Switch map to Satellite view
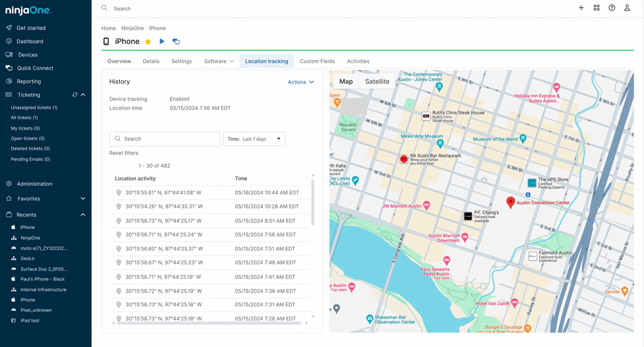The width and height of the screenshot is (644, 347). 377,81
